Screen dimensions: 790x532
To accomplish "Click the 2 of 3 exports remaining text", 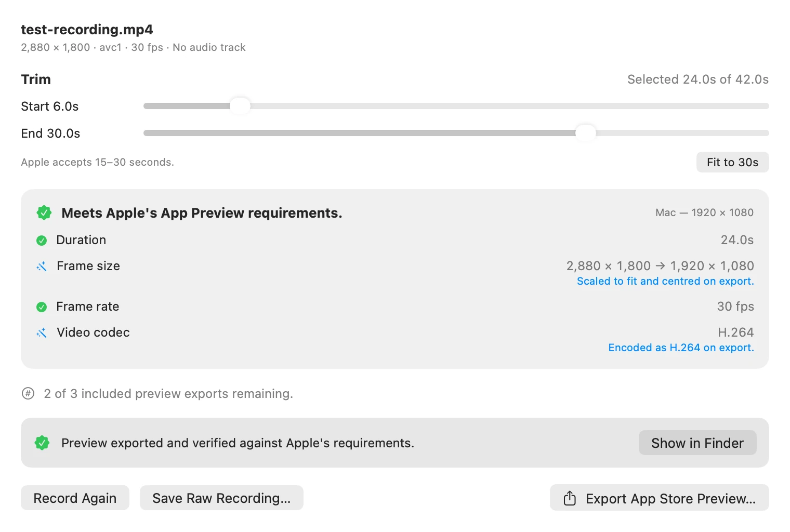I will coord(168,394).
